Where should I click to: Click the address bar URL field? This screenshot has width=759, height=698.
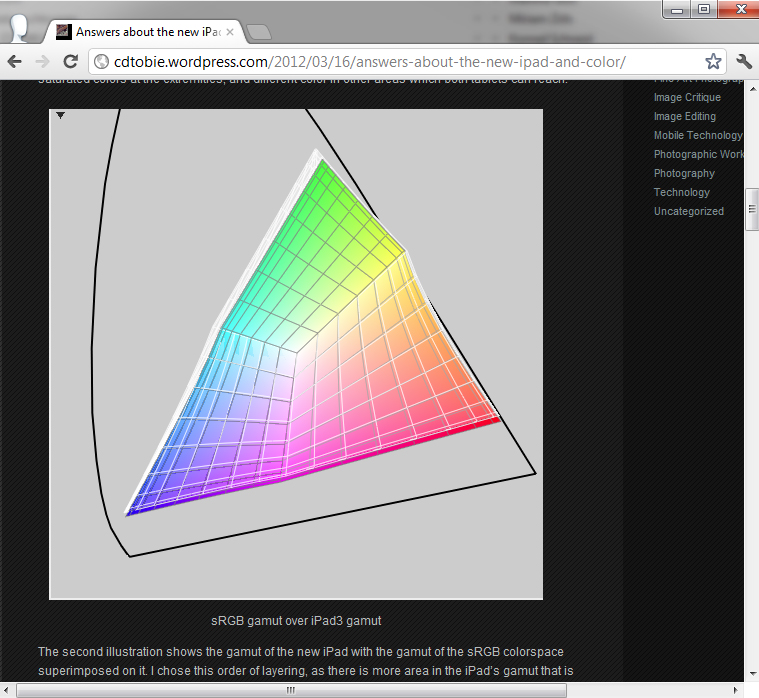coord(407,61)
